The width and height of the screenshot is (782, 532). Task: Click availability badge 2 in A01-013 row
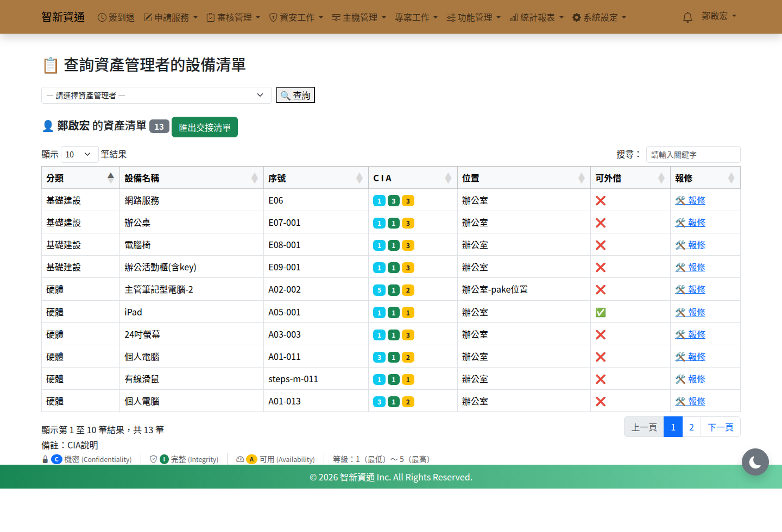pyautogui.click(x=408, y=402)
